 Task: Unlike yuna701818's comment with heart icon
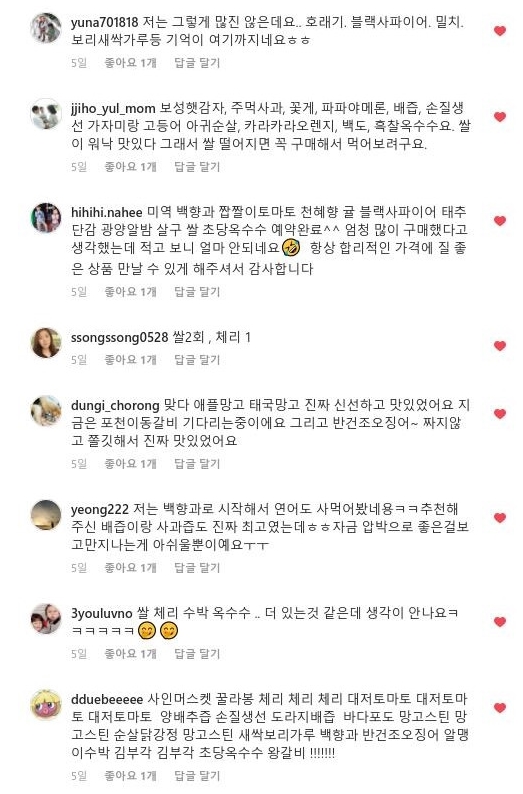(x=500, y=31)
